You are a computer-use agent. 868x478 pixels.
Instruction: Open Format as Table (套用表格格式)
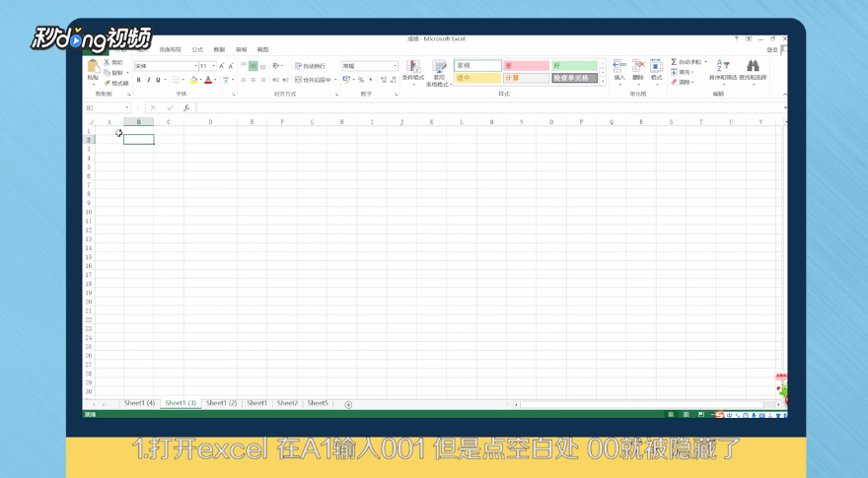click(439, 73)
